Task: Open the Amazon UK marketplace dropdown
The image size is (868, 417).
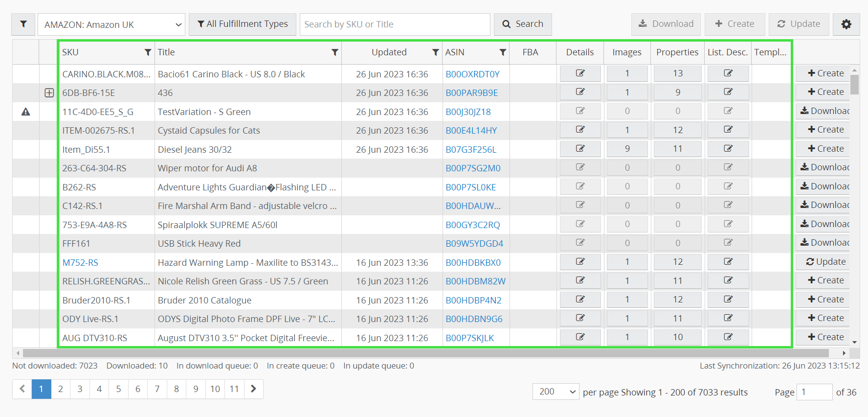Action: point(111,24)
